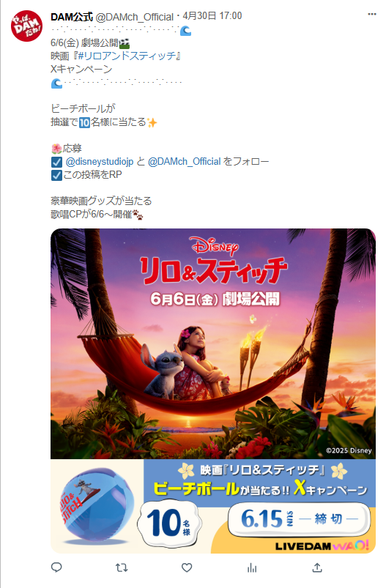Viewport: 386px width, 588px height.
Task: Click the 10名様 winners badge in image
Action: pos(169,523)
